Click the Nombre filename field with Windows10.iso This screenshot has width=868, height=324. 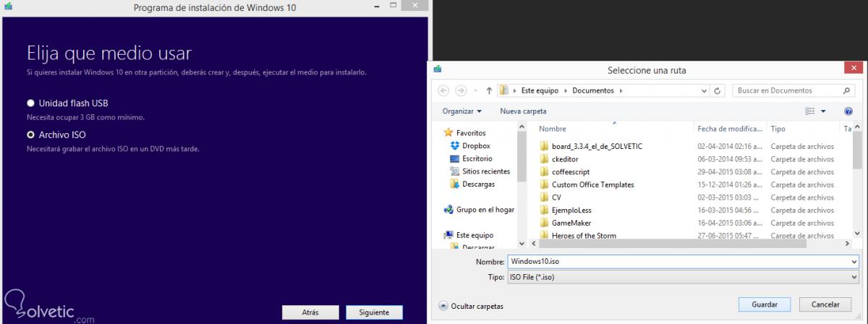point(678,261)
